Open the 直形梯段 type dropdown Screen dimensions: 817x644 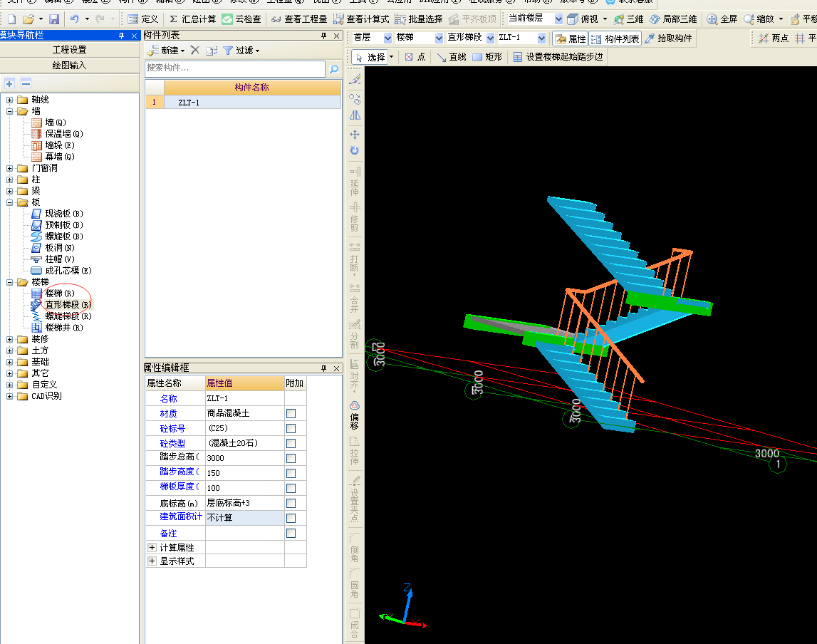click(x=490, y=38)
